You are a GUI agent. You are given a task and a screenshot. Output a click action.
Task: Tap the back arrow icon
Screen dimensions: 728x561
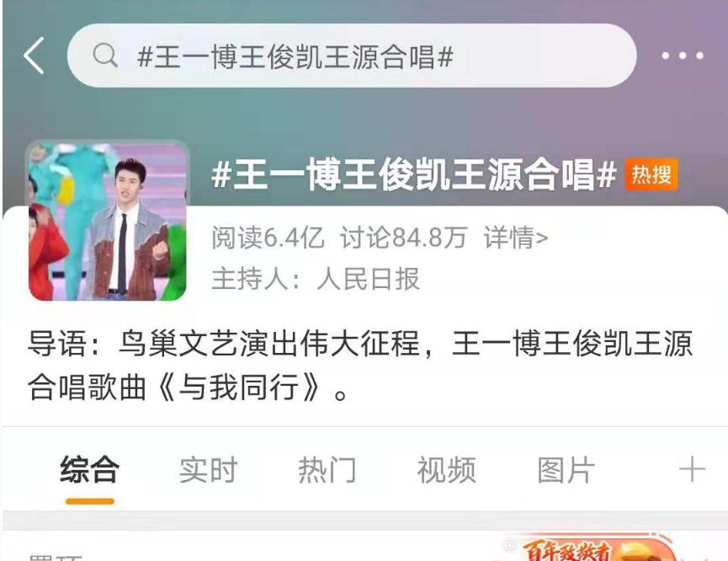[x=34, y=56]
